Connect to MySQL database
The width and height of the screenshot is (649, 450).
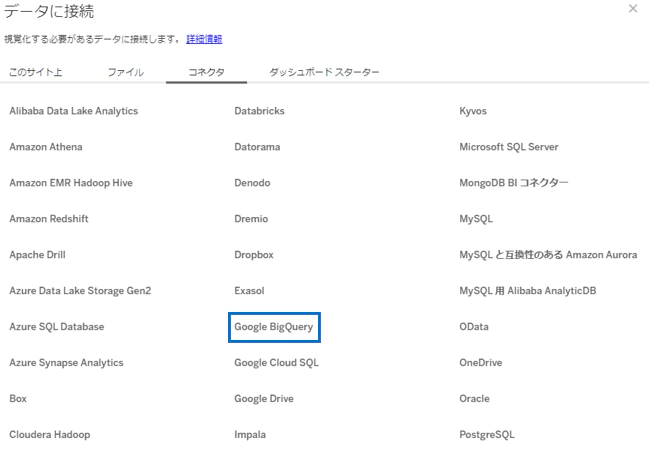[476, 219]
